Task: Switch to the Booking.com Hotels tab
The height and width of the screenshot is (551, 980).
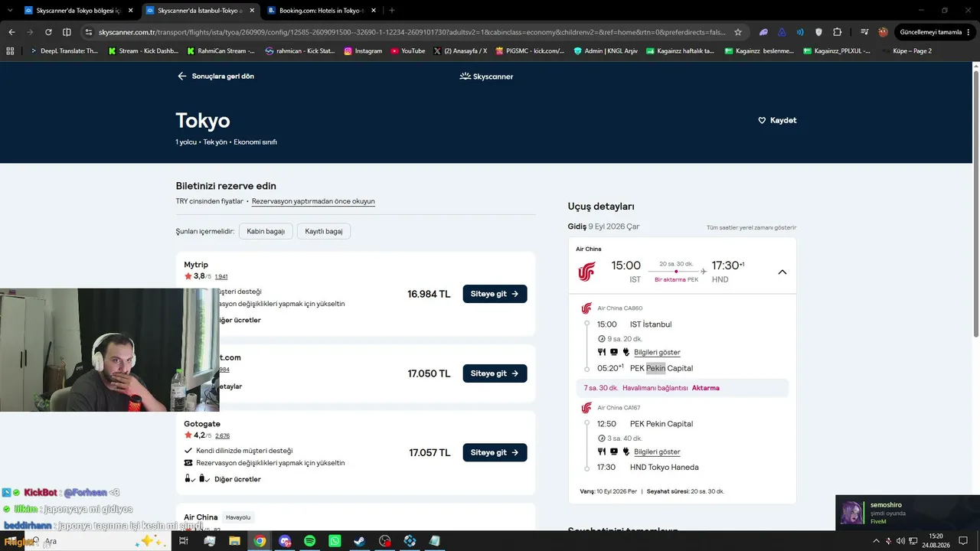Action: pos(322,11)
